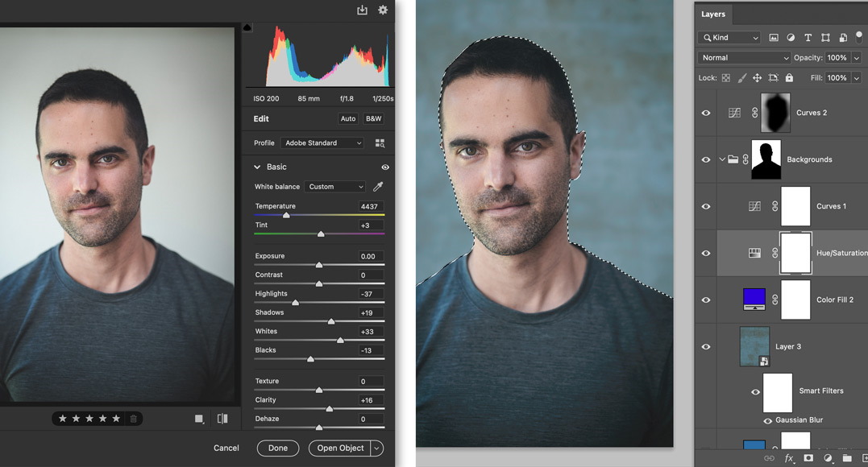The width and height of the screenshot is (868, 467).
Task: Filter layers by type (T) icon
Action: coord(808,38)
